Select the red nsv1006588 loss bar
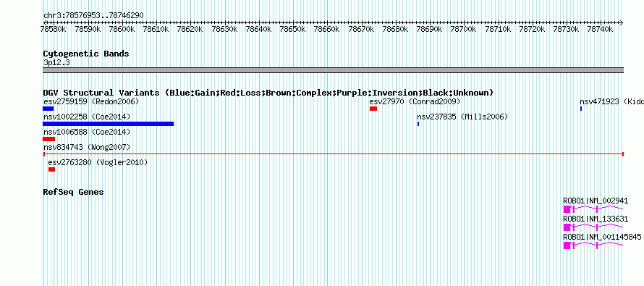This screenshot has width=644, height=286. coord(48,139)
